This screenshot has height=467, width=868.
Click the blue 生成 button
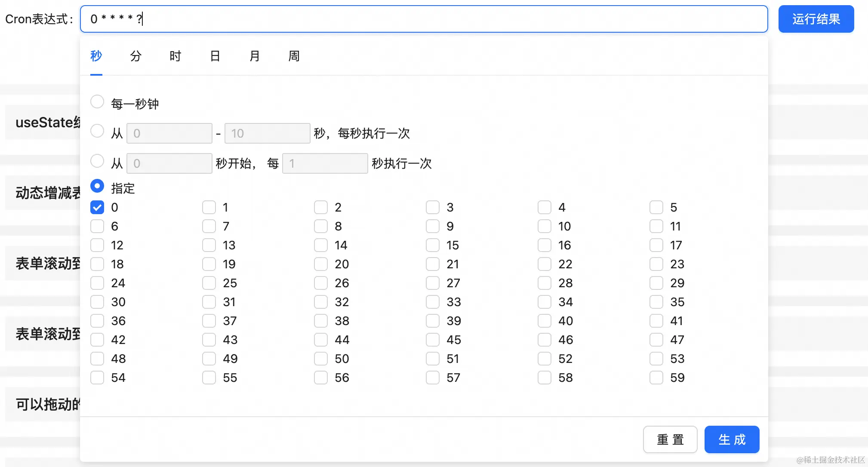click(x=732, y=439)
